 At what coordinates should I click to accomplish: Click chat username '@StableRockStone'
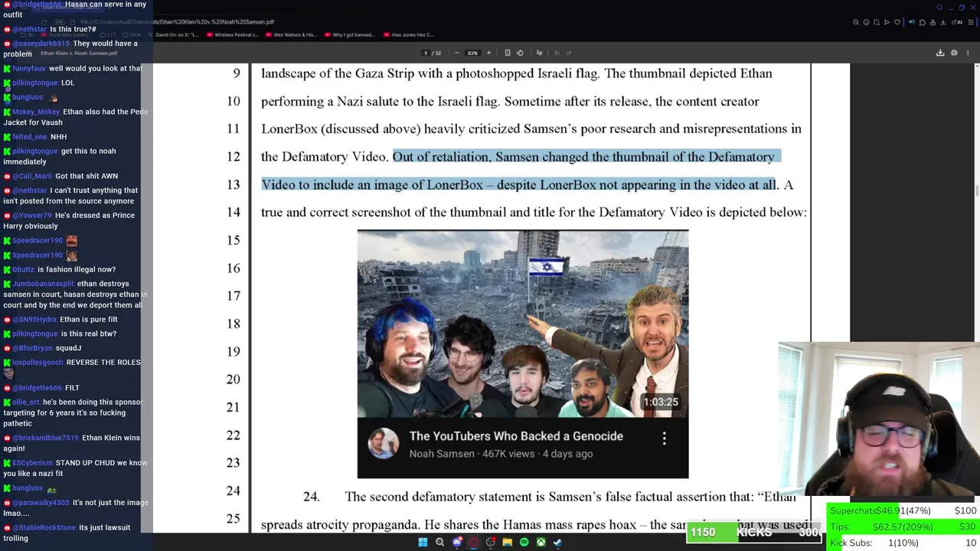coord(44,527)
